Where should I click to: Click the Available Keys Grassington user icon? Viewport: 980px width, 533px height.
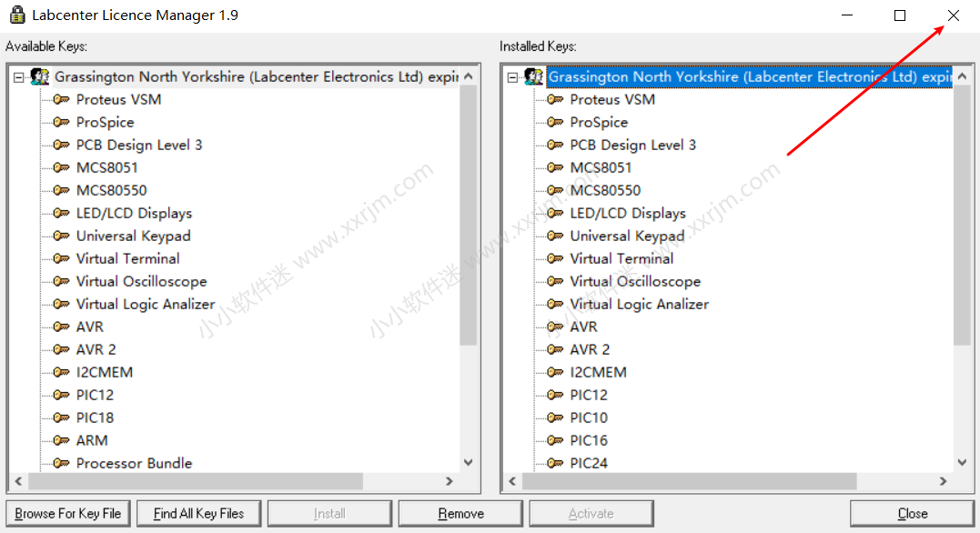39,76
